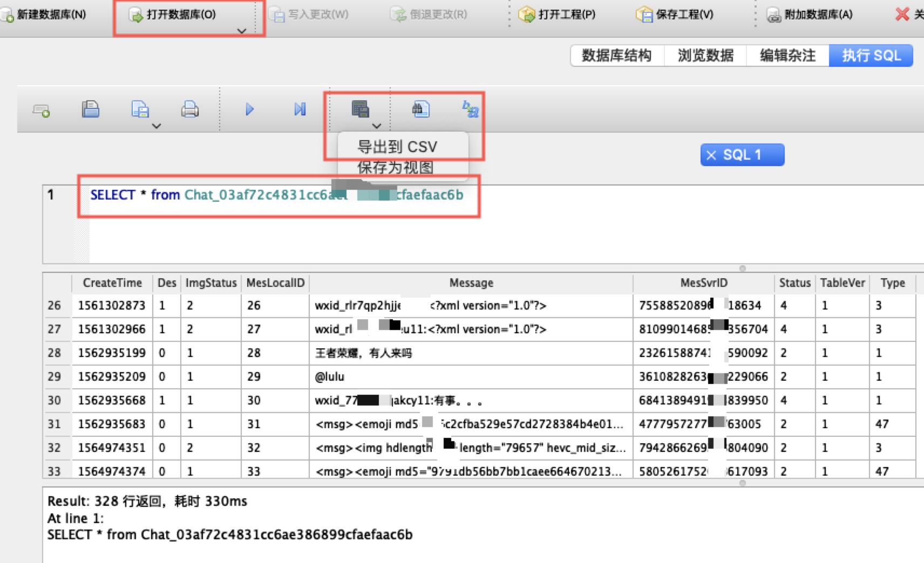Click inside the SQL query editor

(x=486, y=232)
